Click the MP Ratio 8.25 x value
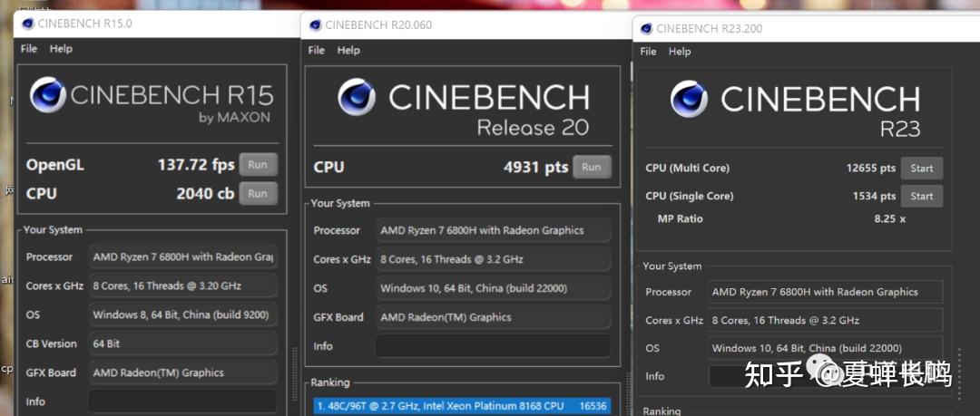Image resolution: width=980 pixels, height=416 pixels. pos(889,218)
